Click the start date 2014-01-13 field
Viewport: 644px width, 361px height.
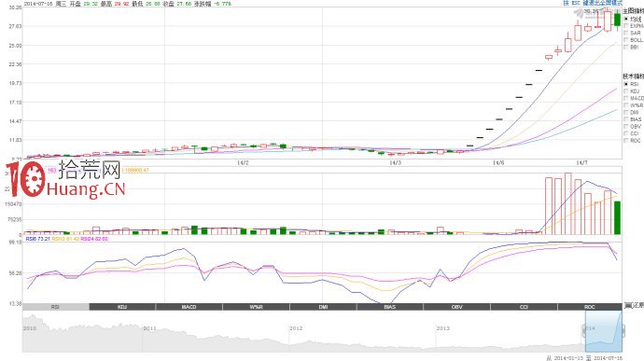pyautogui.click(x=568, y=358)
